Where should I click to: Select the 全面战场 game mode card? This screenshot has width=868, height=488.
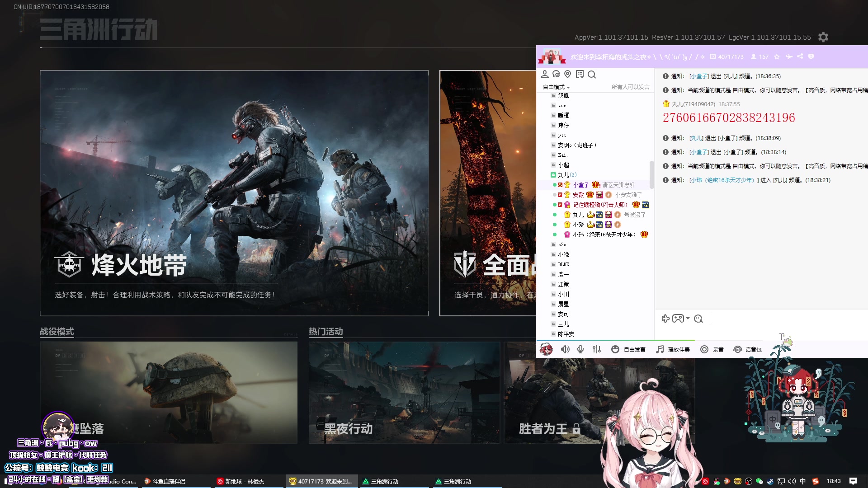[x=488, y=193]
